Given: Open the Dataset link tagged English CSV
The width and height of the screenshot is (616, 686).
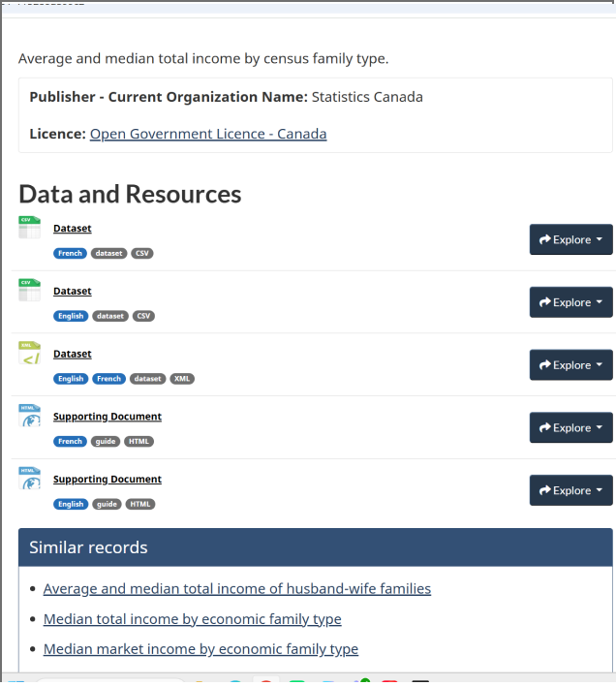Looking at the screenshot, I should pyautogui.click(x=72, y=291).
